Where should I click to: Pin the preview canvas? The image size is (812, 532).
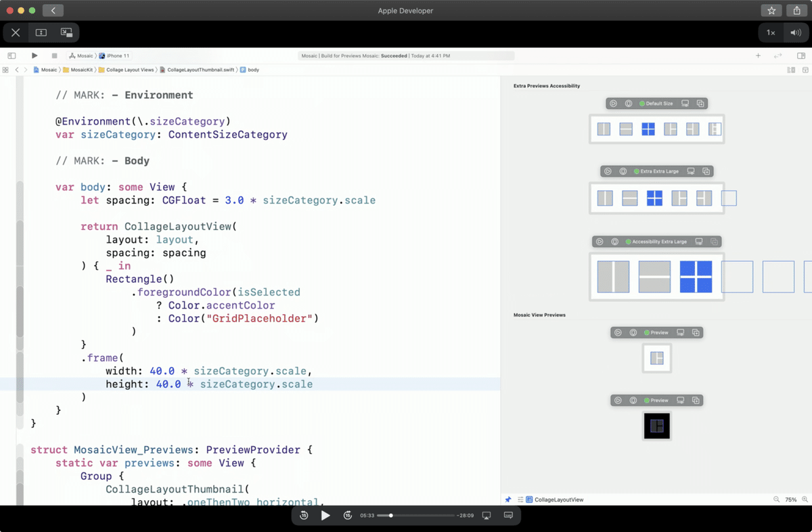[x=508, y=500]
